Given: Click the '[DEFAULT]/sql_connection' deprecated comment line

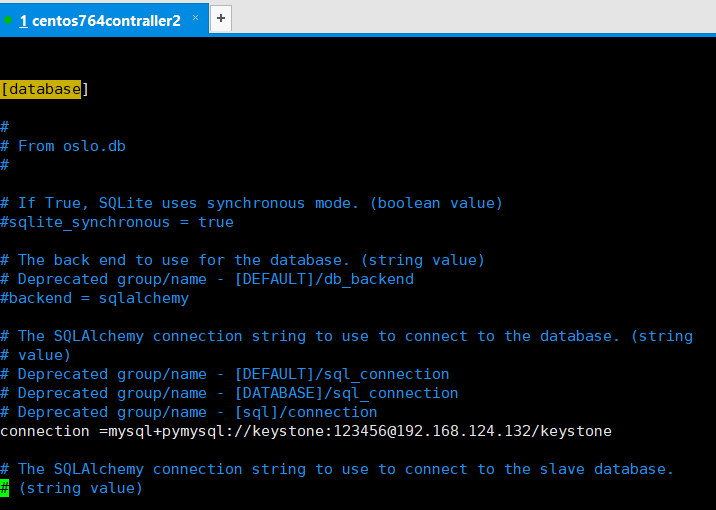Looking at the screenshot, I should coord(225,374).
